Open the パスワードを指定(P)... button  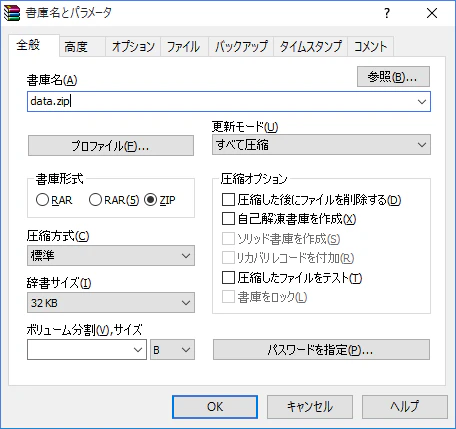point(321,350)
